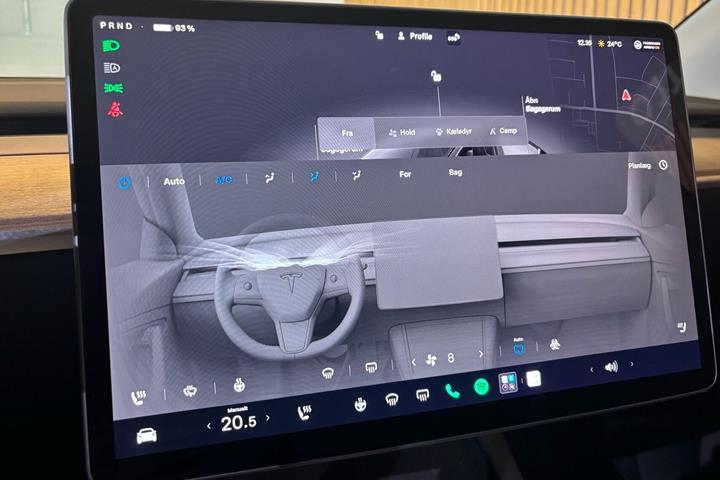Increase fan speed with right arrow
The width and height of the screenshot is (720, 480).
481,354
